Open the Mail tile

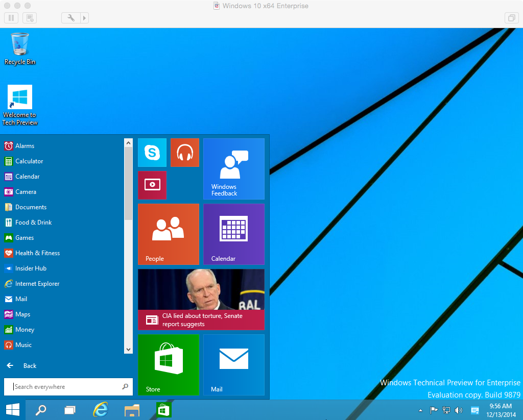(x=234, y=365)
